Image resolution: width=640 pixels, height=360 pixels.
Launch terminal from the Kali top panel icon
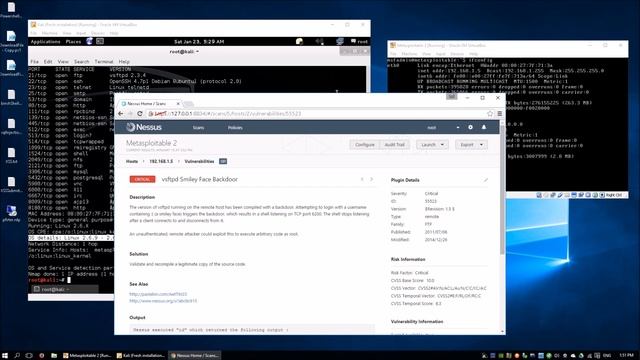(x=100, y=41)
